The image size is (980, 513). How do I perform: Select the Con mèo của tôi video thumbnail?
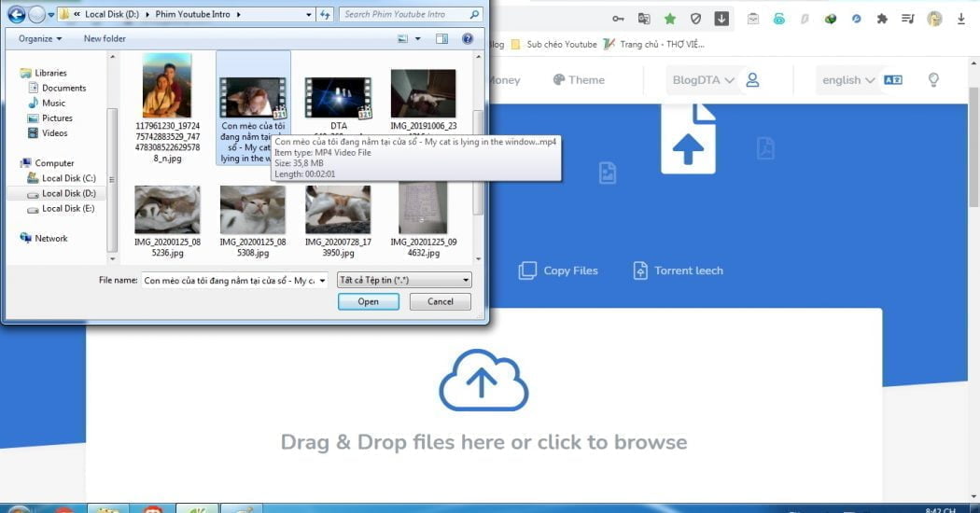click(253, 98)
